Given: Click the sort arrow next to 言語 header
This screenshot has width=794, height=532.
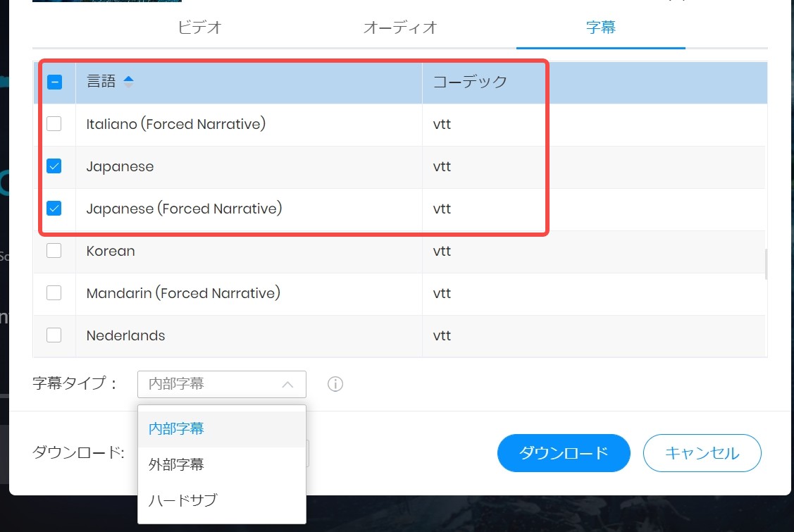Looking at the screenshot, I should pyautogui.click(x=129, y=82).
